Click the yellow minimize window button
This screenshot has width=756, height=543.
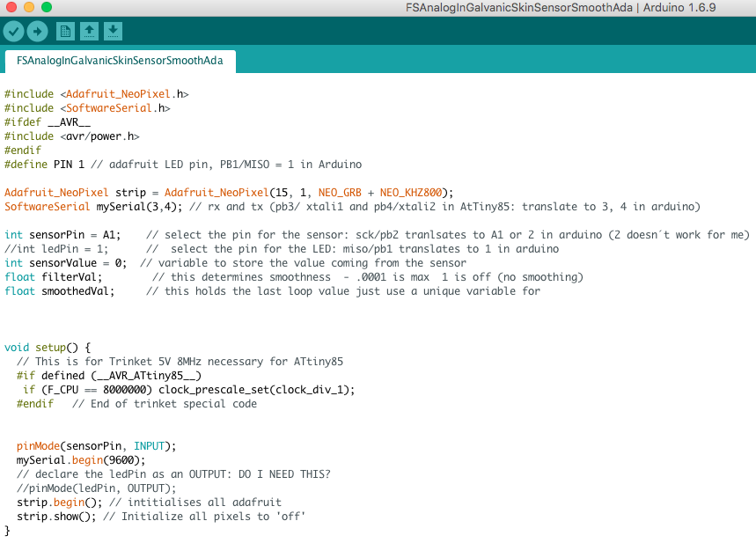pos(29,7)
